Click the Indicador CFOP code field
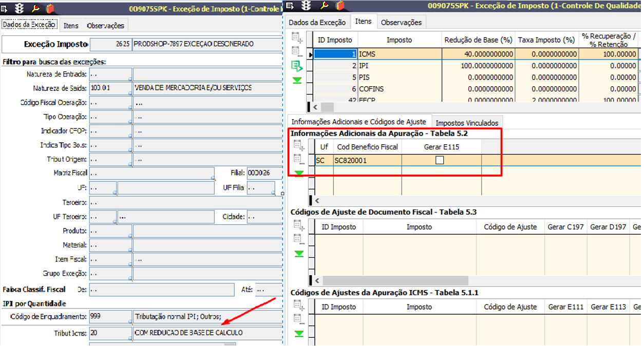 (111, 131)
